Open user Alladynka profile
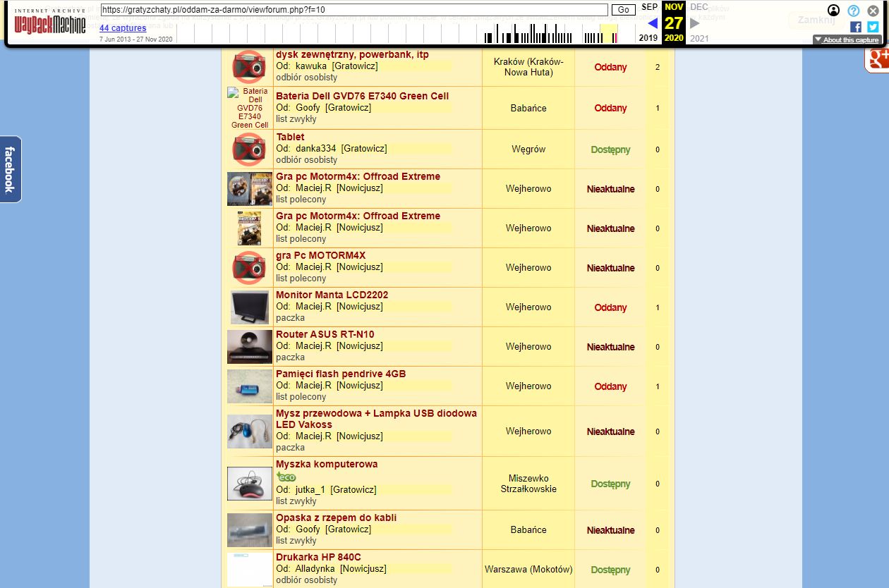 pos(315,568)
